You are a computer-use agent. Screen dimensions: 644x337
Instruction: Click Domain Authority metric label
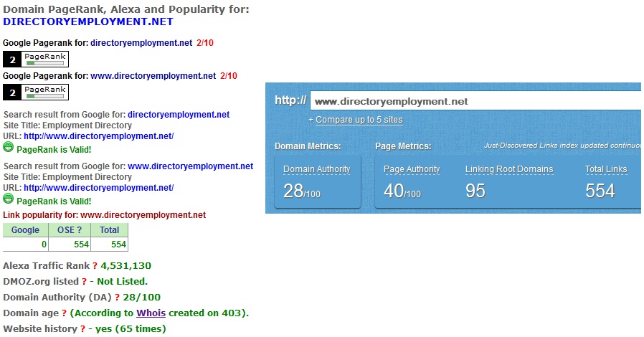317,169
